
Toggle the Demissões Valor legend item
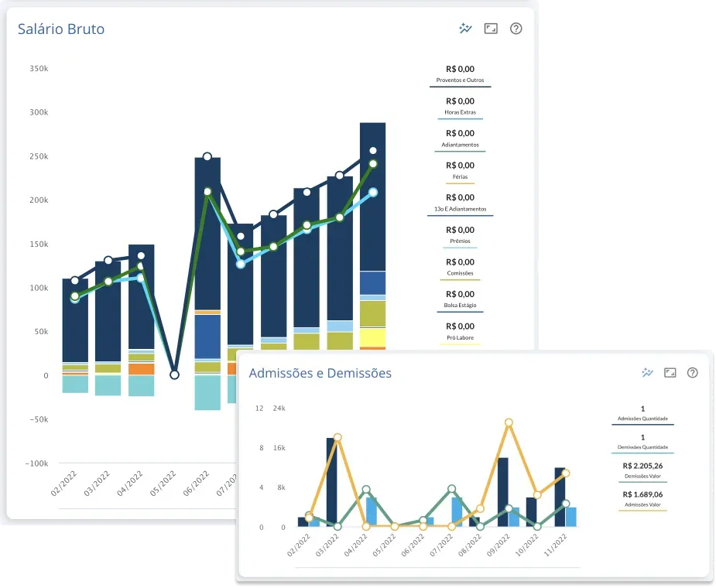pos(643,471)
